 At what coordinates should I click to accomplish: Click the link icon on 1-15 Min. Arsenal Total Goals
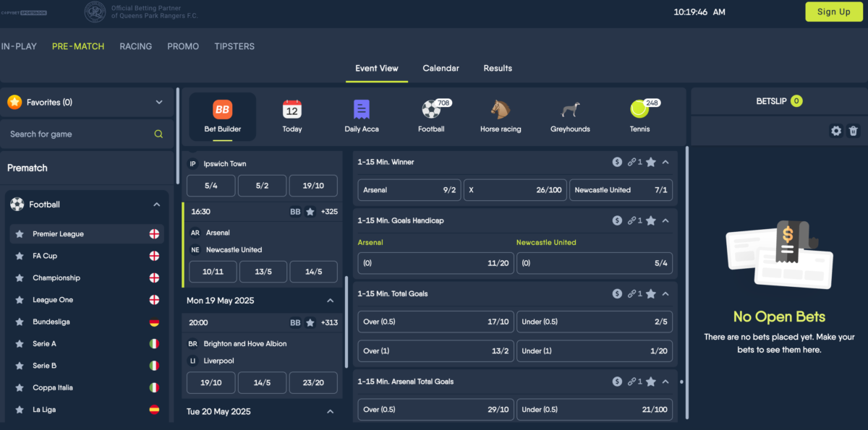[632, 382]
